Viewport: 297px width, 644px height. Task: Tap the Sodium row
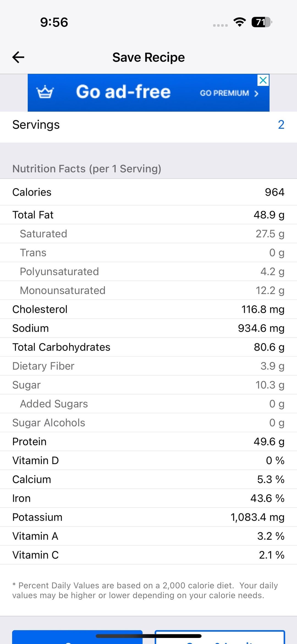[148, 328]
